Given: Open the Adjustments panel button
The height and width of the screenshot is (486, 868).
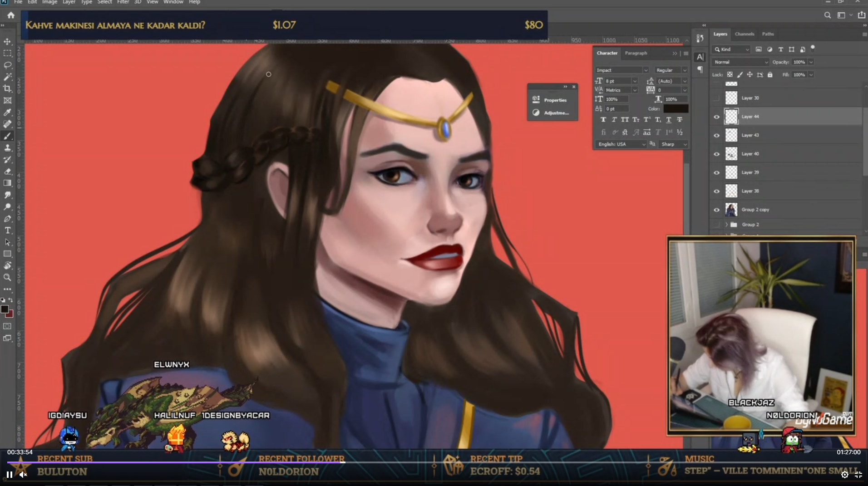Looking at the screenshot, I should click(x=551, y=113).
